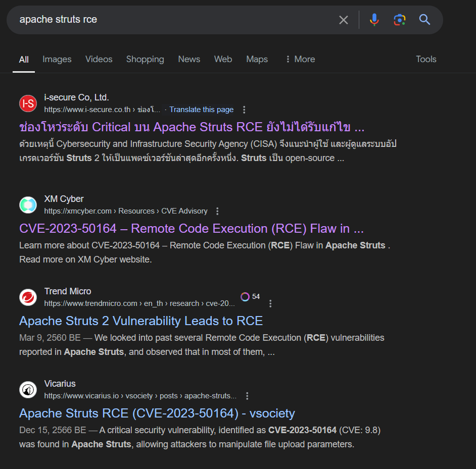Click the i-secure Co. site favicon
This screenshot has width=476, height=469.
pos(28,103)
